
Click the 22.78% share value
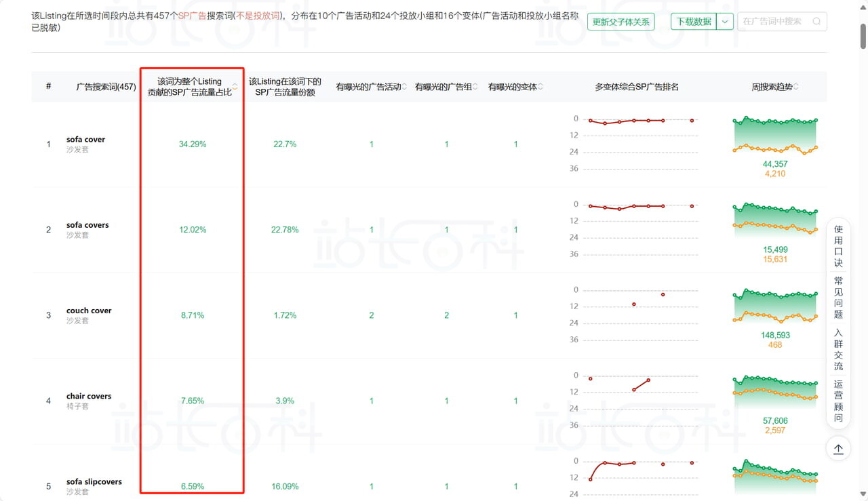pyautogui.click(x=285, y=230)
